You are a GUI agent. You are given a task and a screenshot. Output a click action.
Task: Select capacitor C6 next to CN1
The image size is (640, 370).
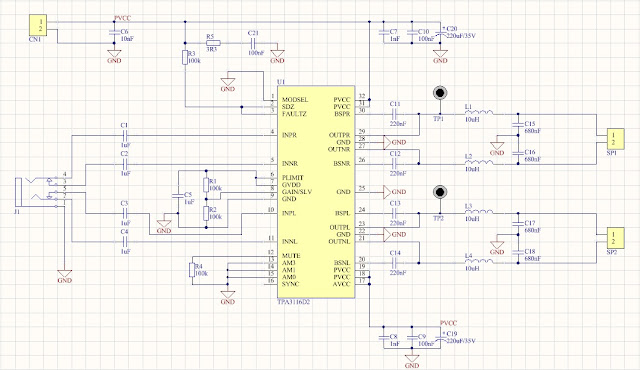click(x=114, y=33)
